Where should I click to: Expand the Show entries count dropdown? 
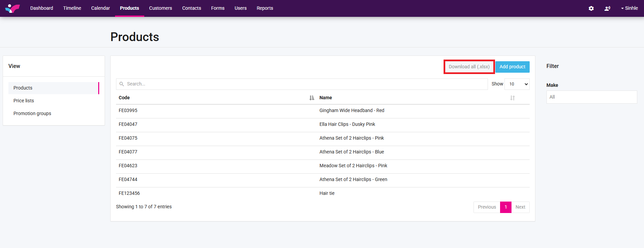(517, 84)
